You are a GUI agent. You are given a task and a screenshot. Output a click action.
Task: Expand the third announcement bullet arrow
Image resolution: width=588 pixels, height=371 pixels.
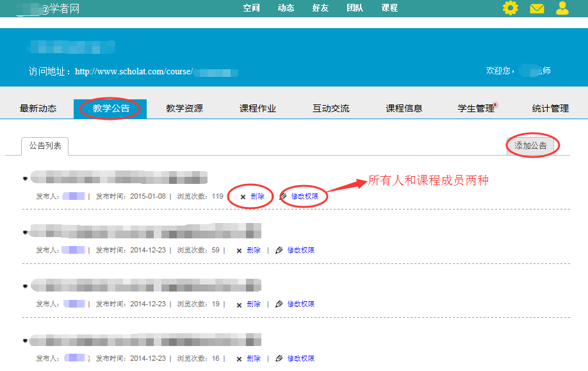click(25, 286)
